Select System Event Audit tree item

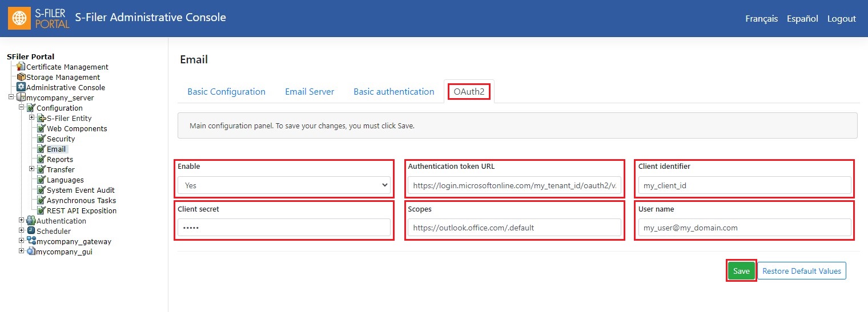81,190
